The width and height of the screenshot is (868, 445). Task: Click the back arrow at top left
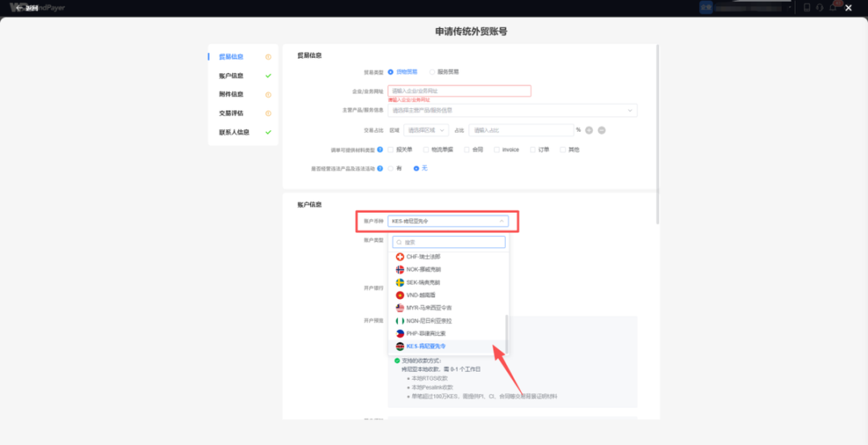tap(18, 8)
